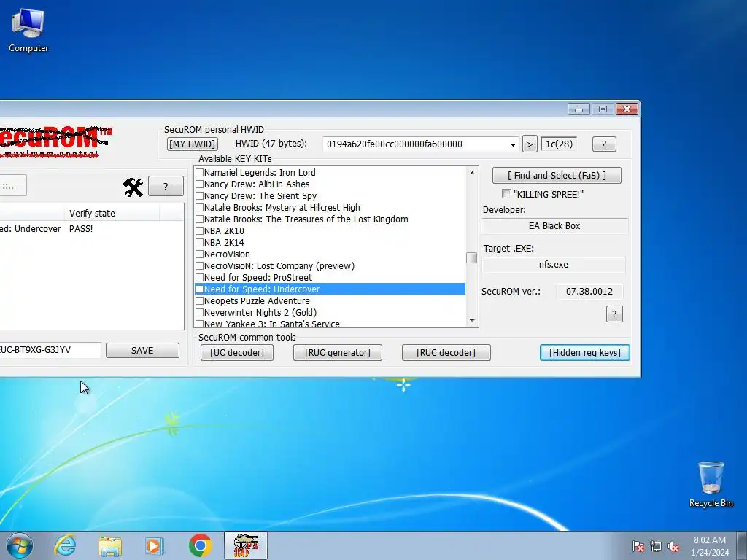Screen dimensions: 747x560
Task: Tick the Nancy Drew: The Silent Spy checkbox
Action: click(200, 195)
